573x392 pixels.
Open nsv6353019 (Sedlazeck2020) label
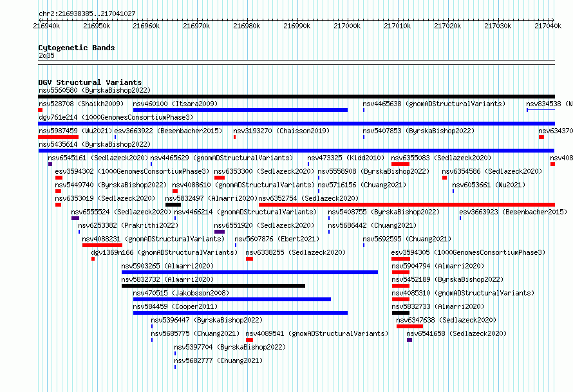coord(105,198)
